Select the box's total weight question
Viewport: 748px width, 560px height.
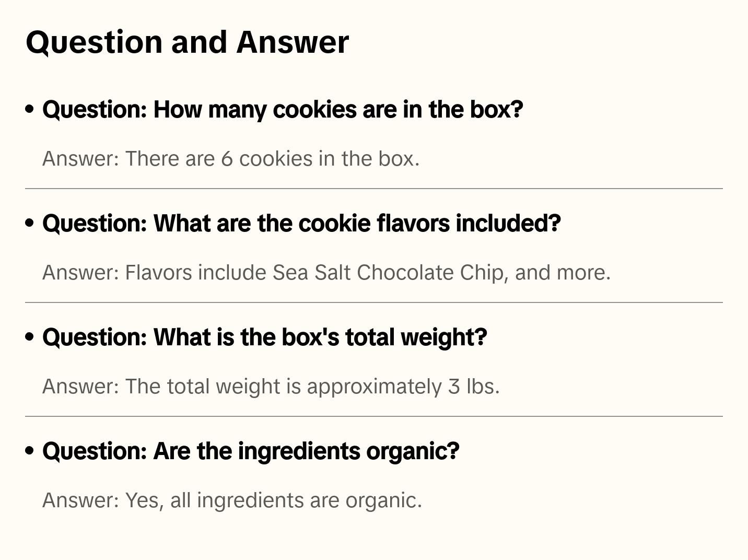coord(264,337)
